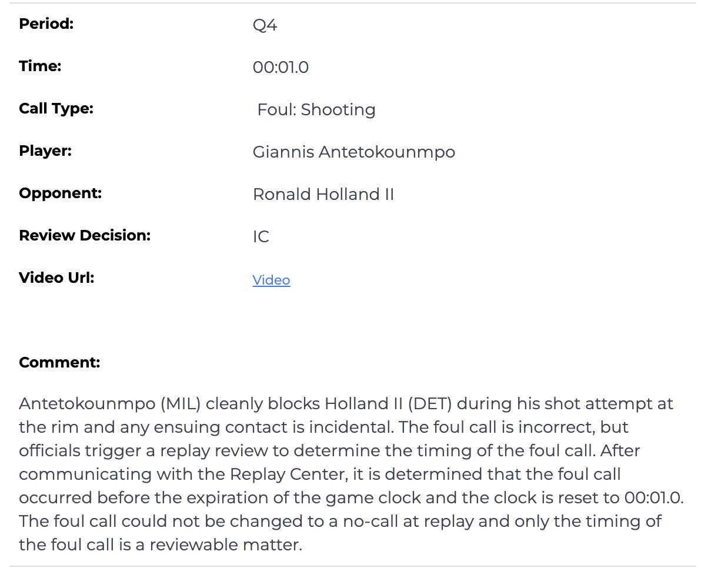Select the Ronald Holland II opponent name
701x588 pixels.
click(x=323, y=194)
